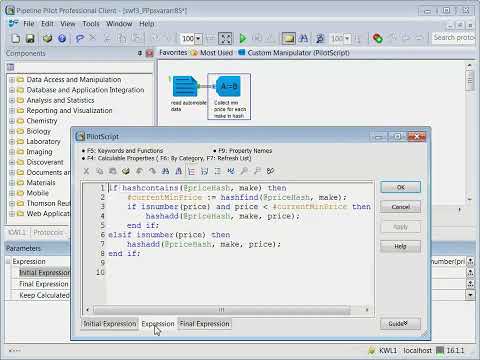This screenshot has height=360, width=480.
Task: Open the zoom 100 dropdown arrow
Action: pyautogui.click(x=198, y=39)
